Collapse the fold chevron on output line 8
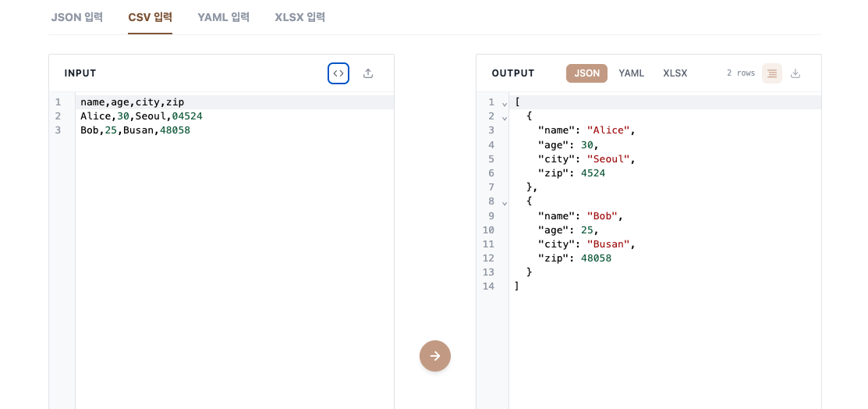The image size is (868, 409). pyautogui.click(x=505, y=203)
